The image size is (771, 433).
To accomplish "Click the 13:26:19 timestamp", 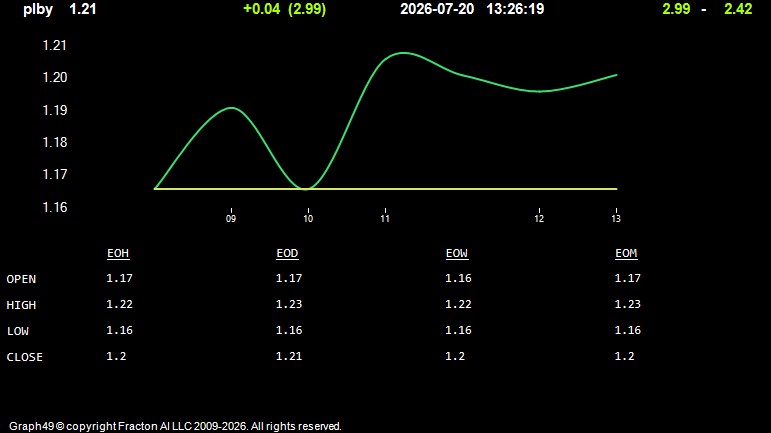I will tap(515, 9).
